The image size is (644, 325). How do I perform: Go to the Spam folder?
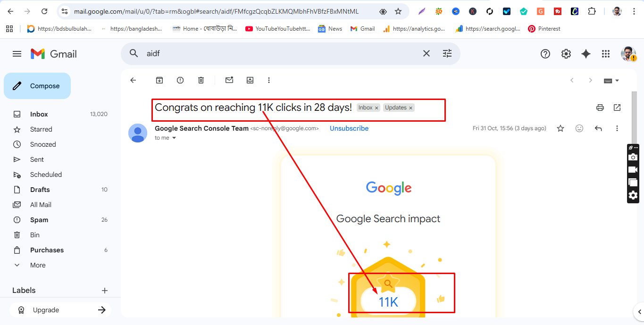[39, 220]
